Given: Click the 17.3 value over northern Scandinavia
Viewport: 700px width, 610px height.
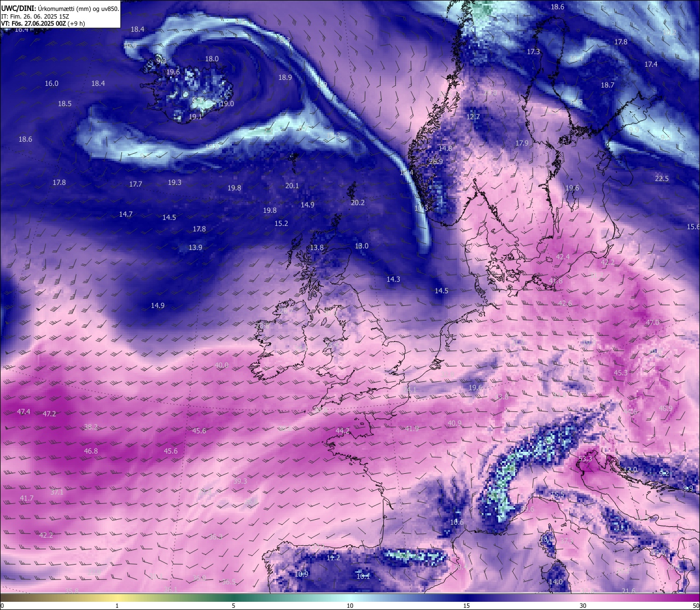Looking at the screenshot, I should click(533, 52).
